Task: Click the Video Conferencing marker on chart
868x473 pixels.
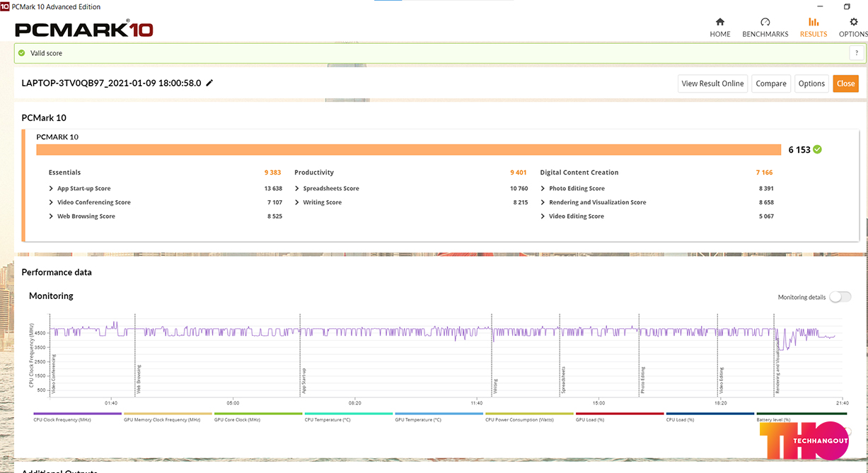Action: 54,373
